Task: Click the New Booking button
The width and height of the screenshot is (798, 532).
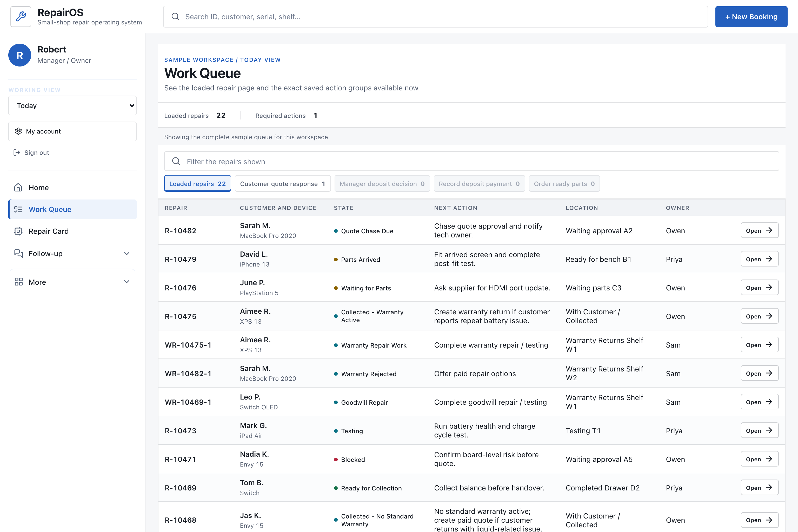Action: pyautogui.click(x=751, y=17)
